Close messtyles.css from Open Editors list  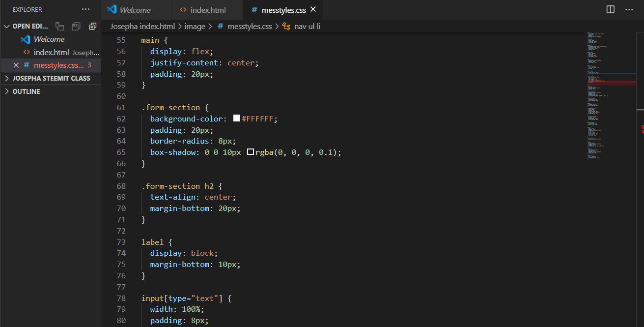[16, 65]
